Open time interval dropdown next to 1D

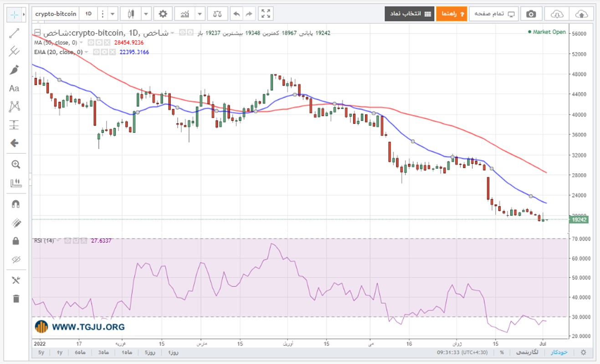[113, 14]
